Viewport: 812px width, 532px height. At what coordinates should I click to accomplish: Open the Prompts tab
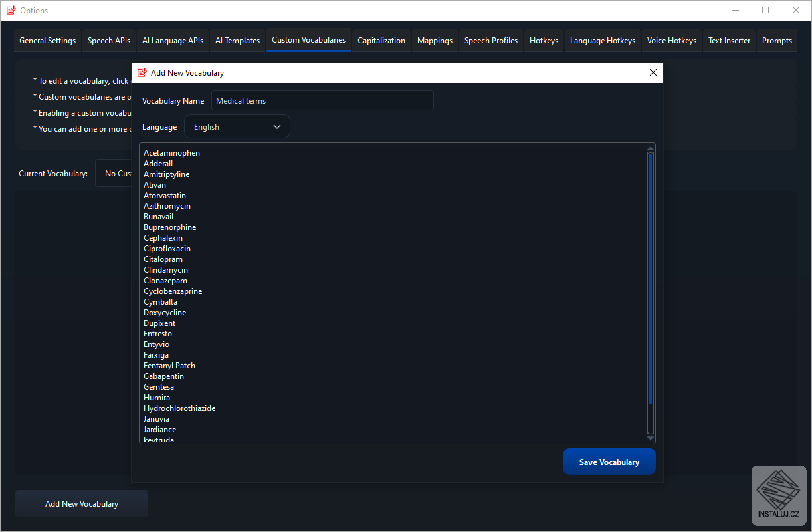(x=777, y=41)
